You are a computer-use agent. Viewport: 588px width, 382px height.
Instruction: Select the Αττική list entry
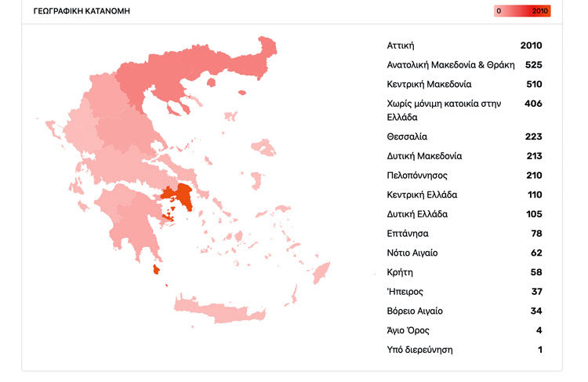click(464, 45)
